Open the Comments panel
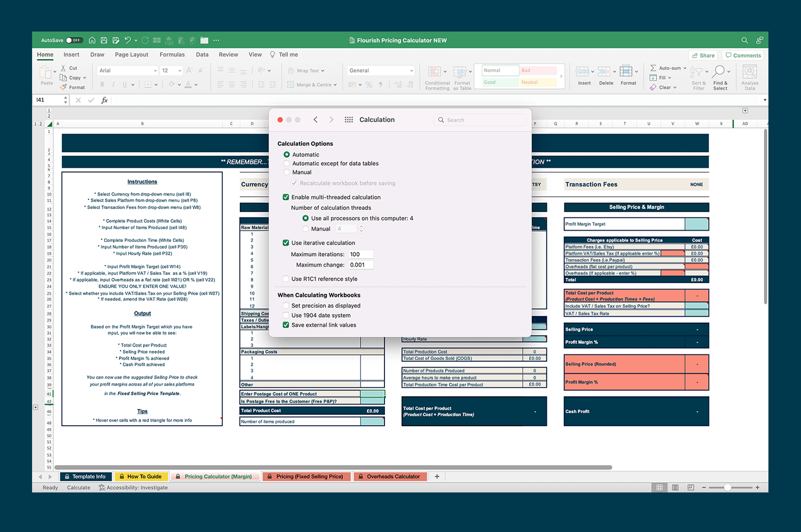This screenshot has width=801, height=532. click(743, 55)
